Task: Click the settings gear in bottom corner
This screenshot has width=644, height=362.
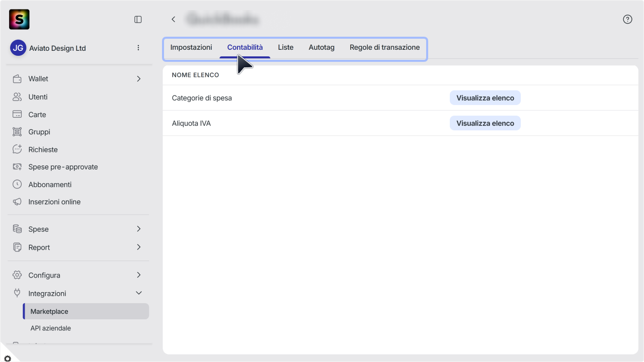Action: pos(7,357)
